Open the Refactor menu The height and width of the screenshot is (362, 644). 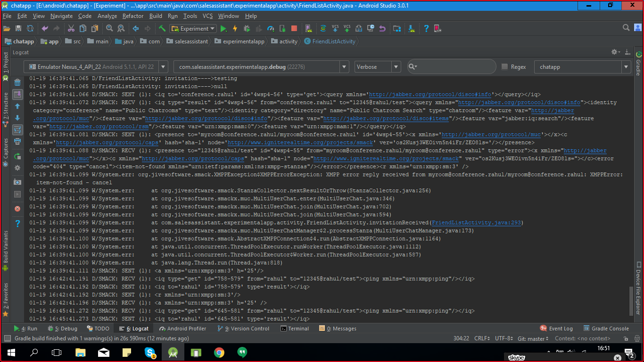click(132, 16)
